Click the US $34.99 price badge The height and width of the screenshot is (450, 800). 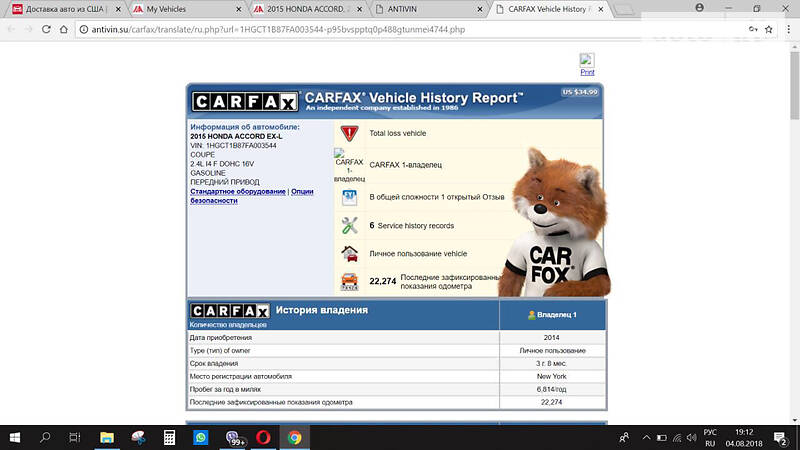(x=580, y=92)
